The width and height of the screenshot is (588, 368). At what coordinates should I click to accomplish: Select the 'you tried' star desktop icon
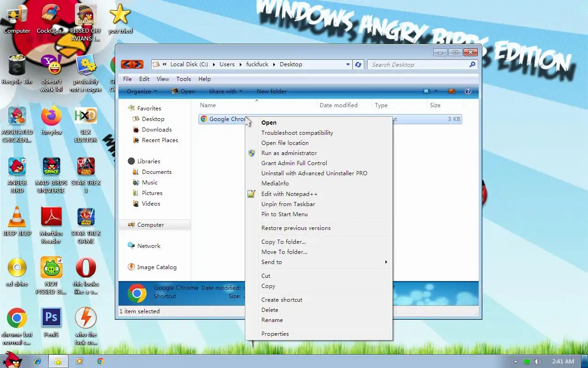120,18
